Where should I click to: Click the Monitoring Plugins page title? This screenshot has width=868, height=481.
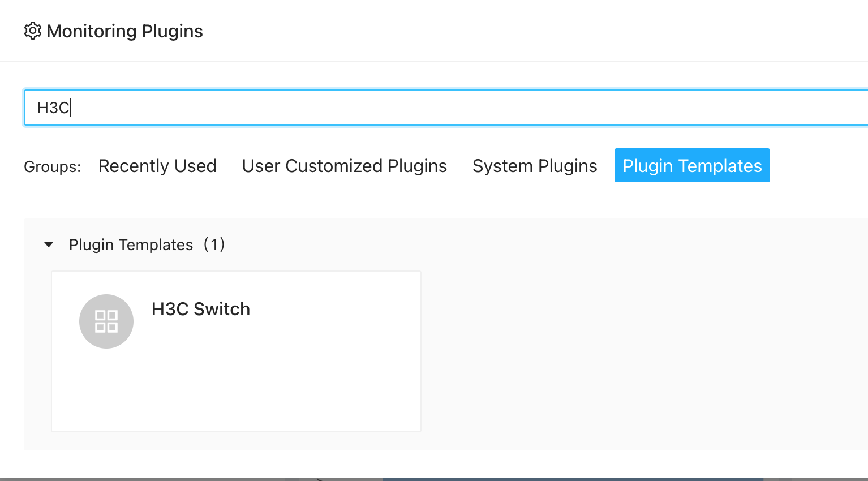pyautogui.click(x=124, y=31)
